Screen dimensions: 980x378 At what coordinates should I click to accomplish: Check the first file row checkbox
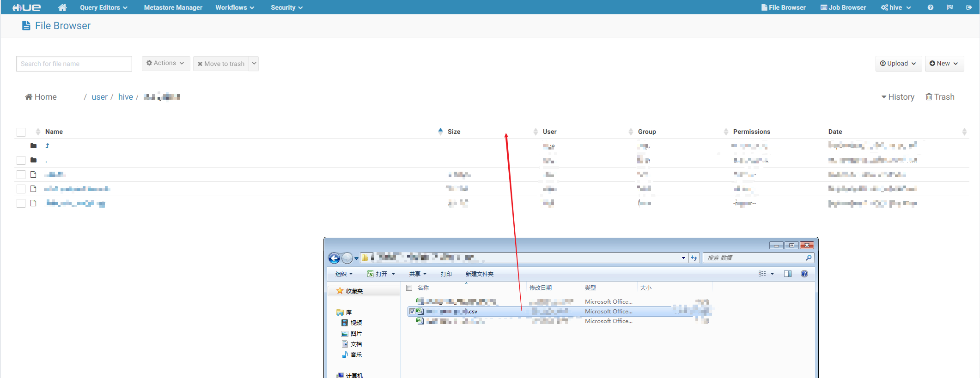21,174
